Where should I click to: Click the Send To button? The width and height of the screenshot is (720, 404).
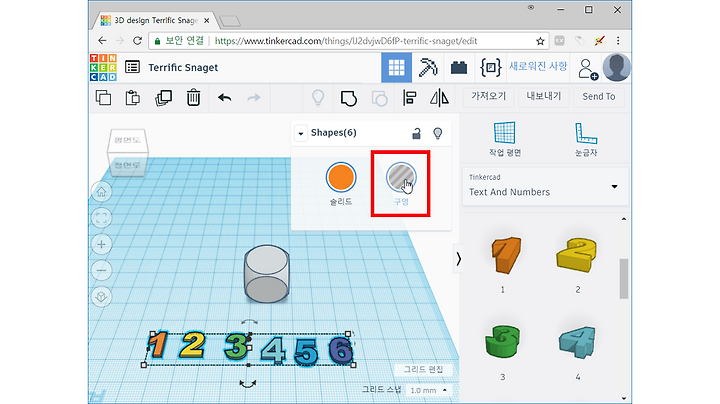[599, 96]
